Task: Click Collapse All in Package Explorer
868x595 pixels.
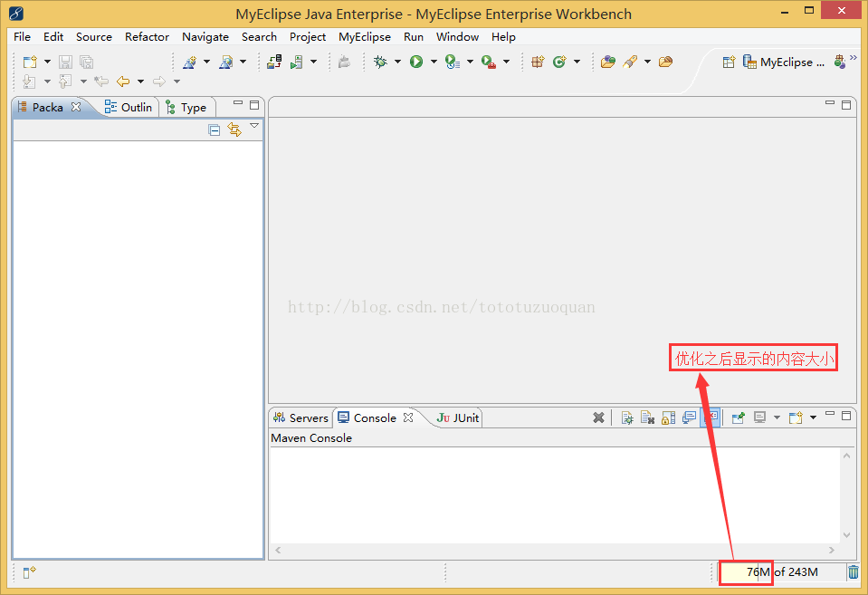Action: 215,130
